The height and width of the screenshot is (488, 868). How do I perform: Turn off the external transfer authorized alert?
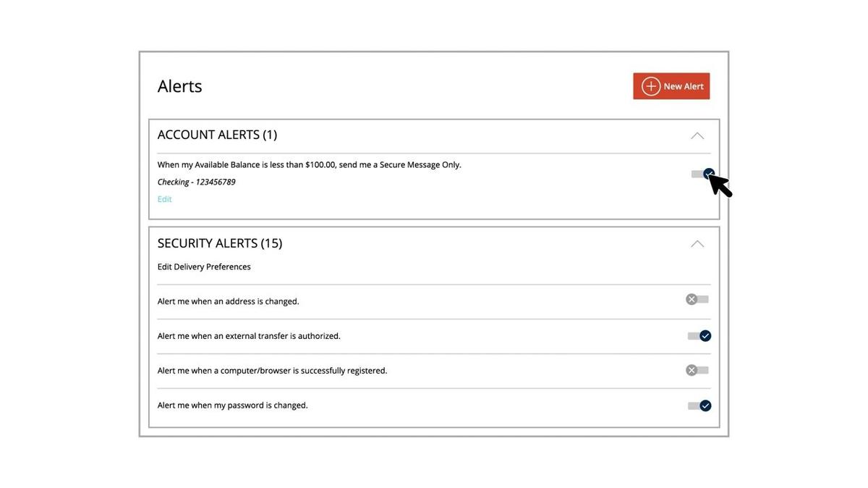[x=699, y=336]
